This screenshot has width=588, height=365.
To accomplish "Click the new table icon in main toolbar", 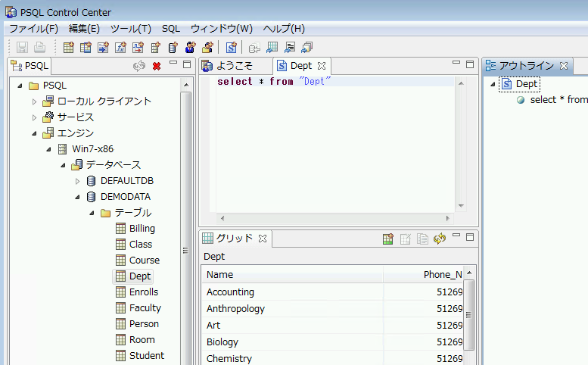I will click(x=69, y=48).
